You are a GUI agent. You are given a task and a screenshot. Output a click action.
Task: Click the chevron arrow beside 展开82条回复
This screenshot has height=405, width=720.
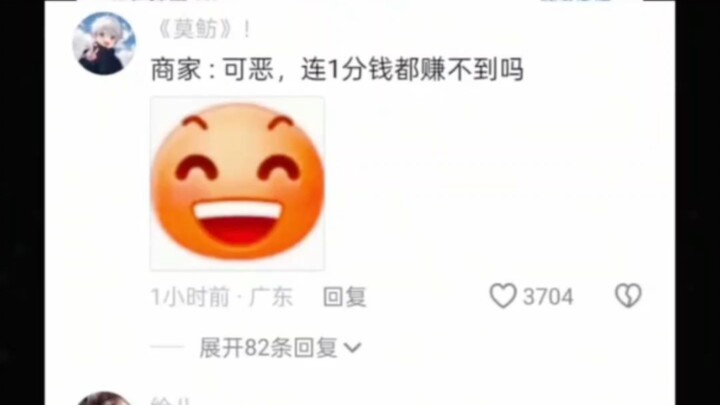352,348
